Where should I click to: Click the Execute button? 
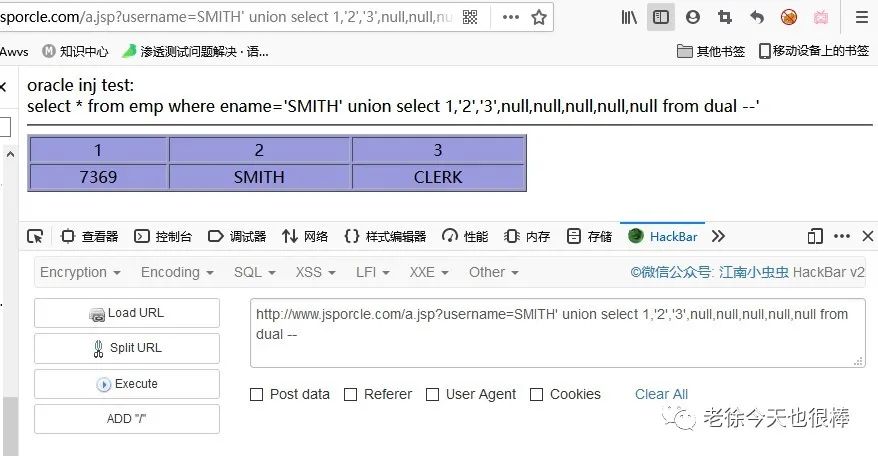click(x=127, y=384)
